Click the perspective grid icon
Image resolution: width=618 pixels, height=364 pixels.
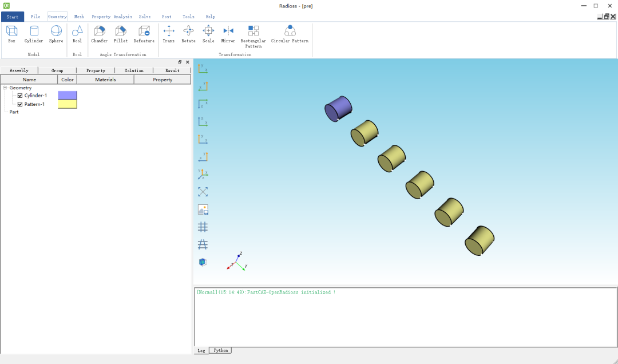click(203, 244)
